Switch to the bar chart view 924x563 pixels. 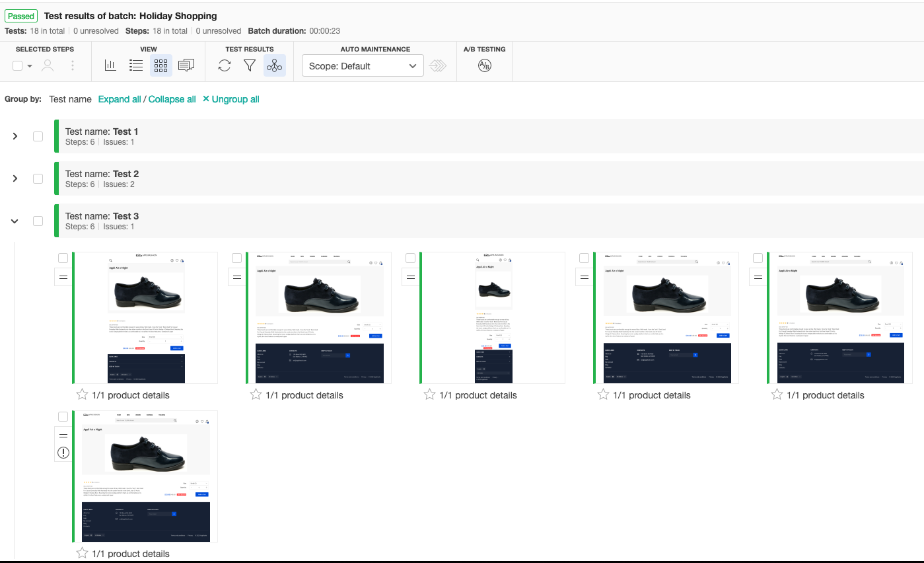(111, 65)
